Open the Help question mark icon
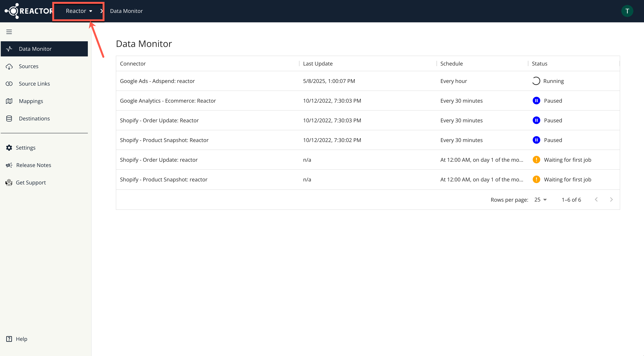Image resolution: width=644 pixels, height=356 pixels. tap(9, 339)
